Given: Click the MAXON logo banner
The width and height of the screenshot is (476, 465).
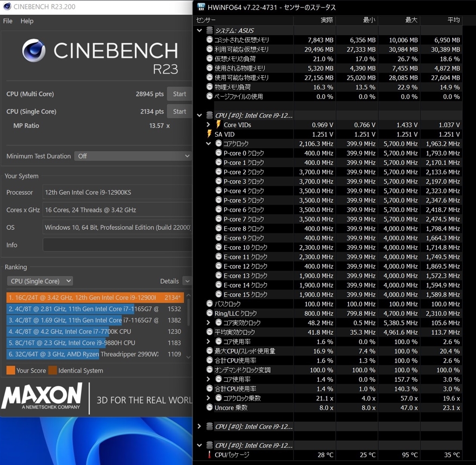Looking at the screenshot, I should [42, 396].
